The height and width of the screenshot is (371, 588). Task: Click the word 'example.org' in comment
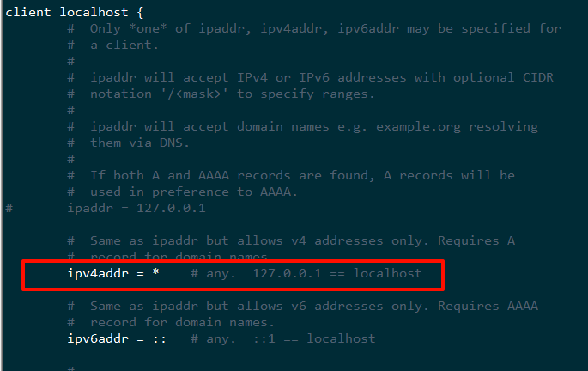point(418,127)
